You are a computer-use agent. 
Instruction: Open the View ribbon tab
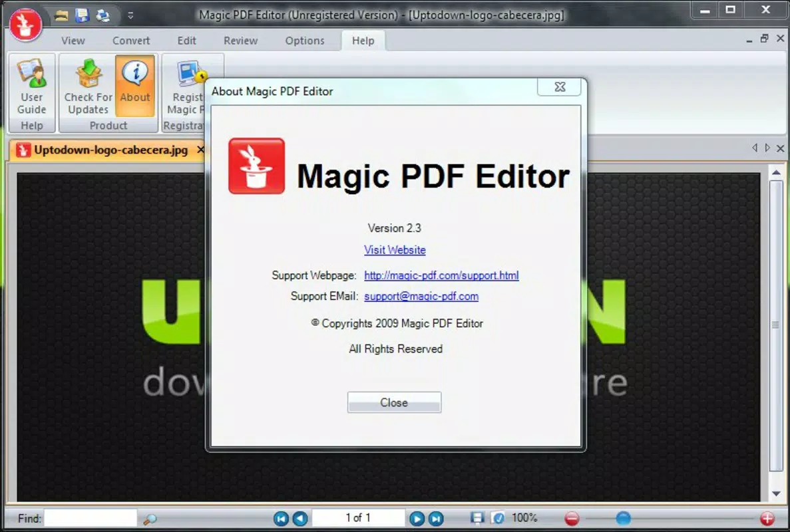(x=73, y=41)
